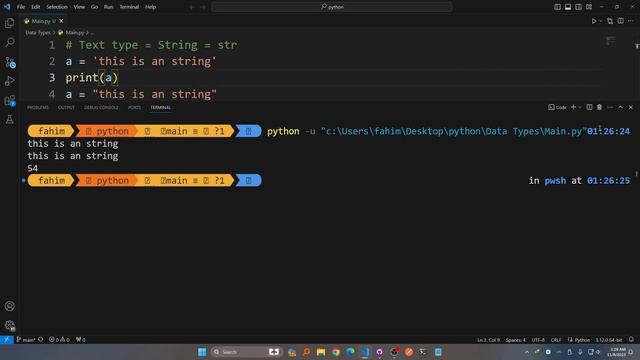Open the Accounts icon in activity bar

(9, 306)
